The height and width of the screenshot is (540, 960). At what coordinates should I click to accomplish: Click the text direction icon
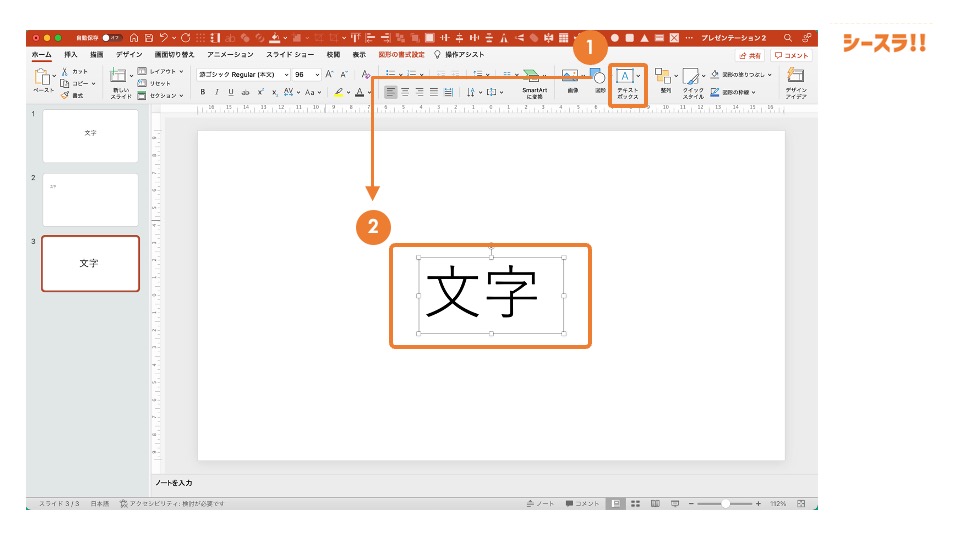click(470, 92)
